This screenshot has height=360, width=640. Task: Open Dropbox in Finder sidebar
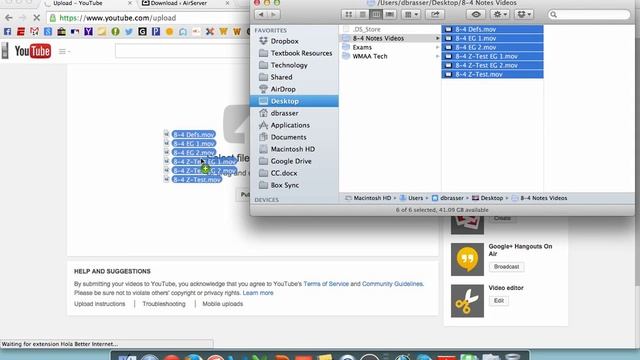coord(284,41)
